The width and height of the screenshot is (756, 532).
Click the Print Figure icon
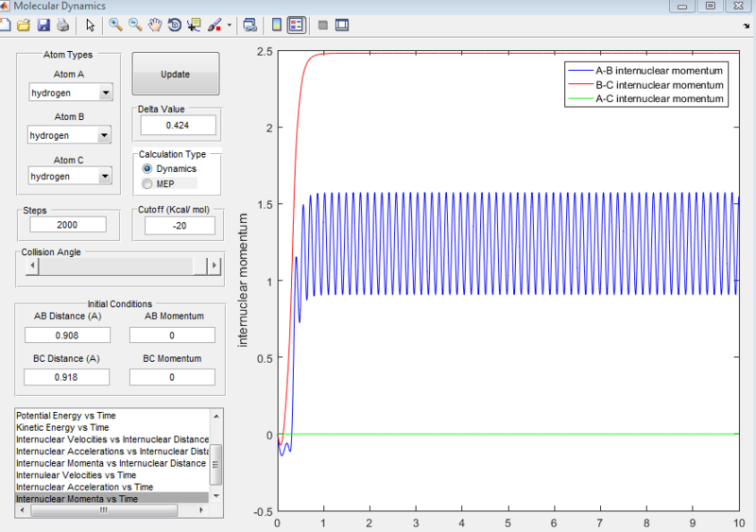(61, 26)
